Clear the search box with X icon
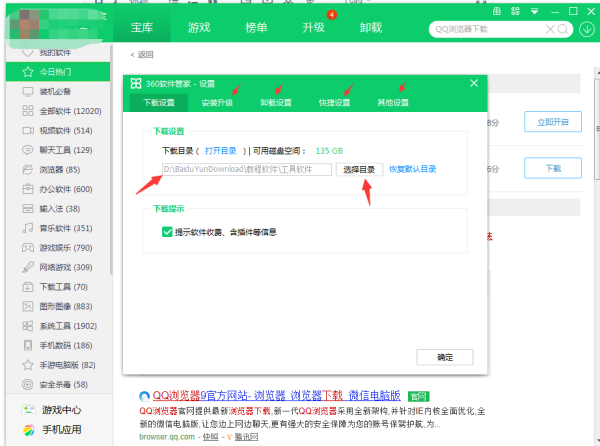The width and height of the screenshot is (600, 446). pyautogui.click(x=549, y=28)
